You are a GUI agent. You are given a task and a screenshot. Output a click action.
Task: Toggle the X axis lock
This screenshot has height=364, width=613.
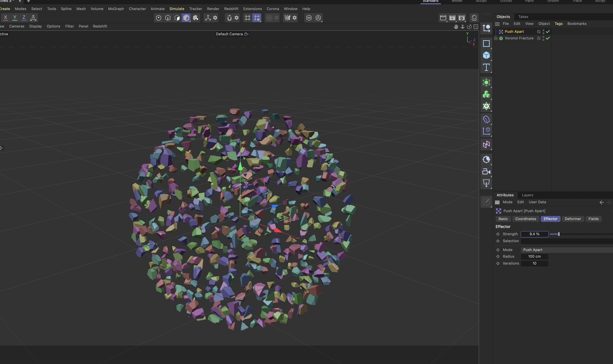5,18
